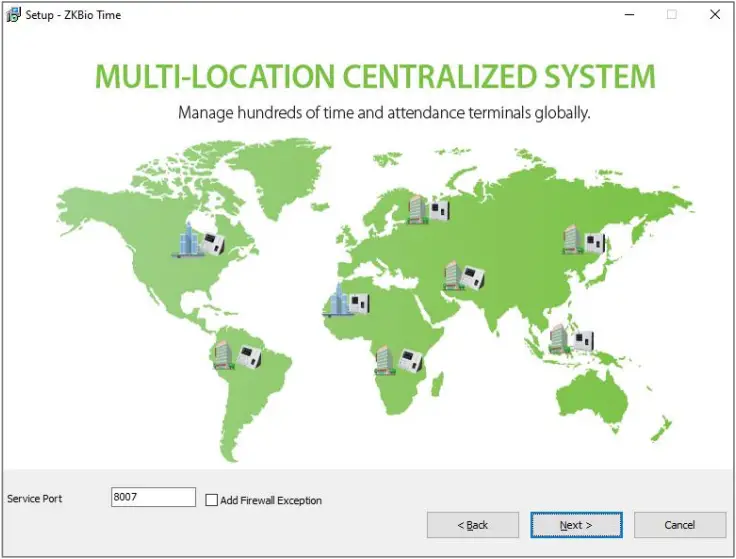Focus the Service Port field showing 8007
736x559 pixels.
[x=153, y=498]
